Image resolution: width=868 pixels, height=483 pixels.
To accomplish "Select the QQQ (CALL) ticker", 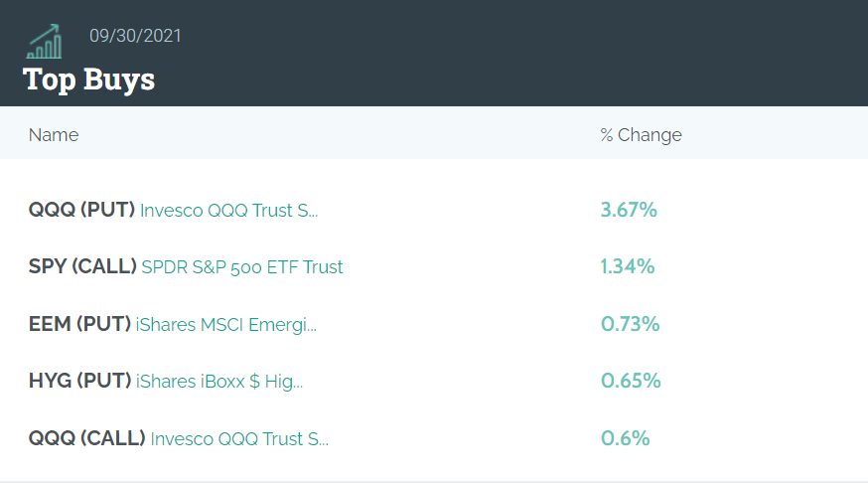I will [87, 438].
